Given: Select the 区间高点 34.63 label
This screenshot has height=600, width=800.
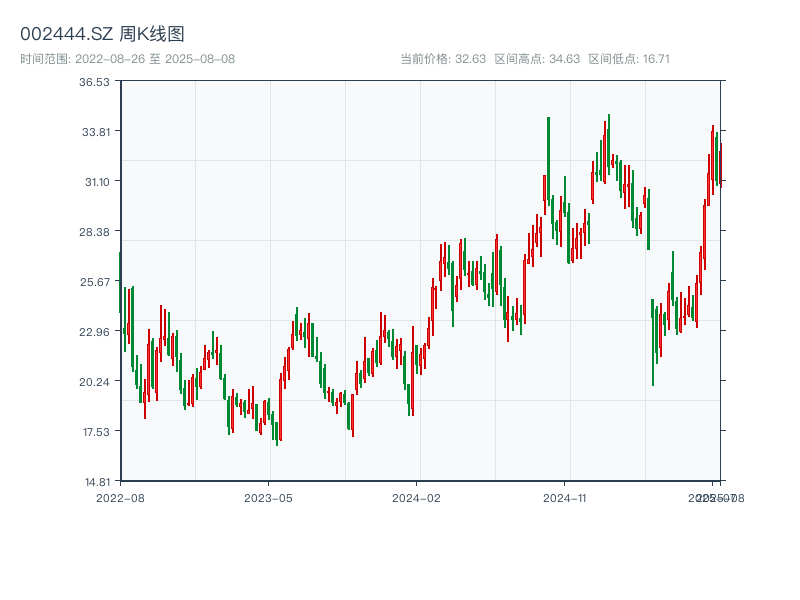Looking at the screenshot, I should (x=537, y=59).
